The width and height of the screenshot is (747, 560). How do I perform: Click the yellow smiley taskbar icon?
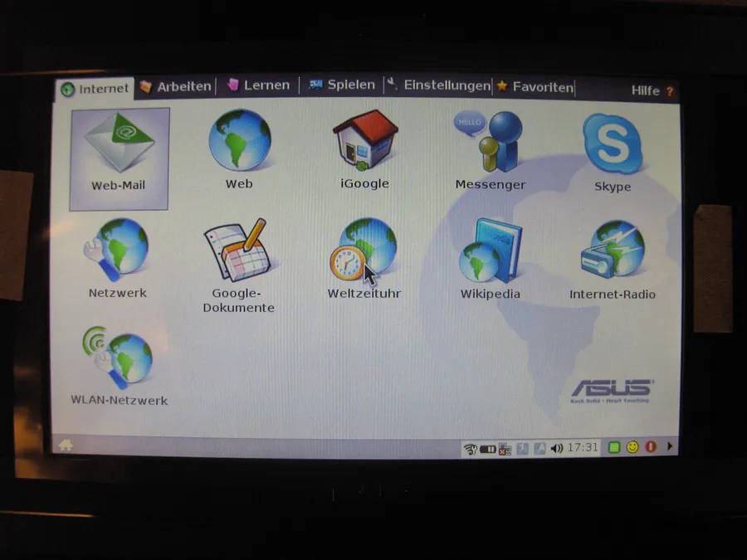point(632,447)
